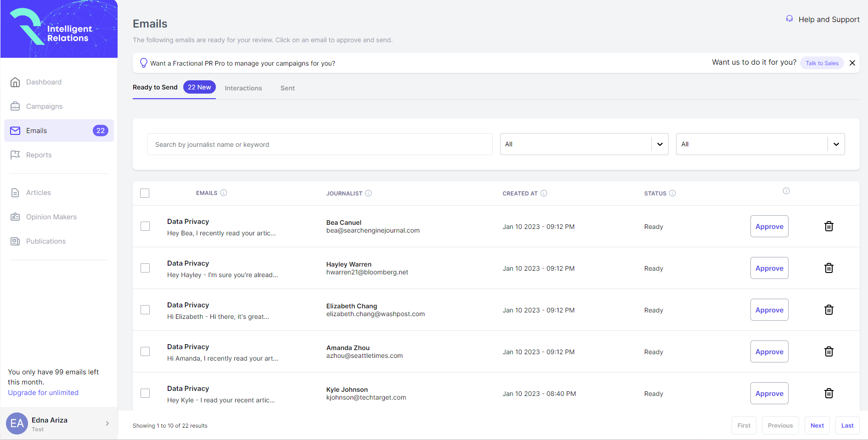
Task: Click trash icon for Kyle Johnson's email
Action: [x=829, y=393]
